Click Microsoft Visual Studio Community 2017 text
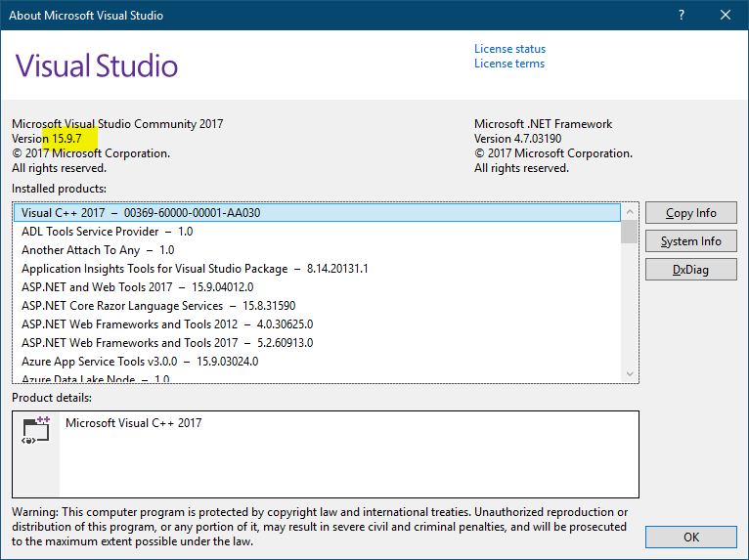This screenshot has height=560, width=749. pyautogui.click(x=117, y=124)
